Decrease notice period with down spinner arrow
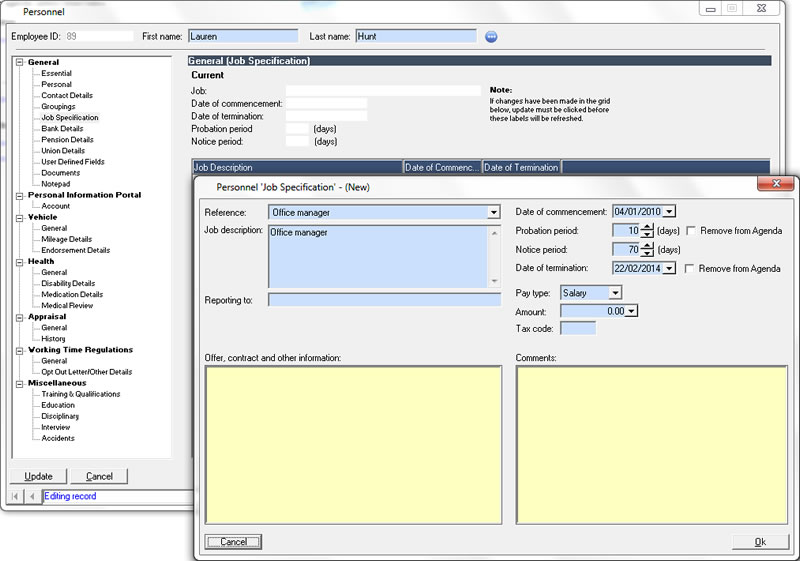 (x=647, y=254)
